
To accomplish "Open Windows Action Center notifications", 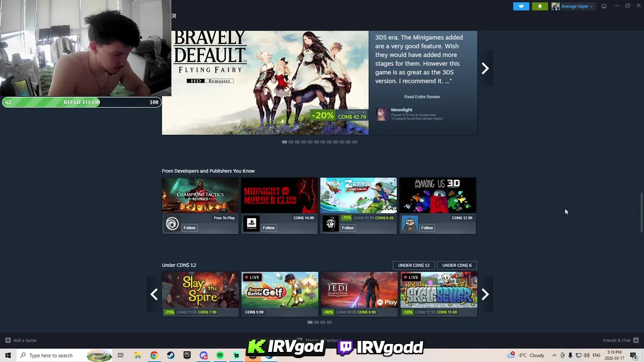I will pyautogui.click(x=633, y=355).
